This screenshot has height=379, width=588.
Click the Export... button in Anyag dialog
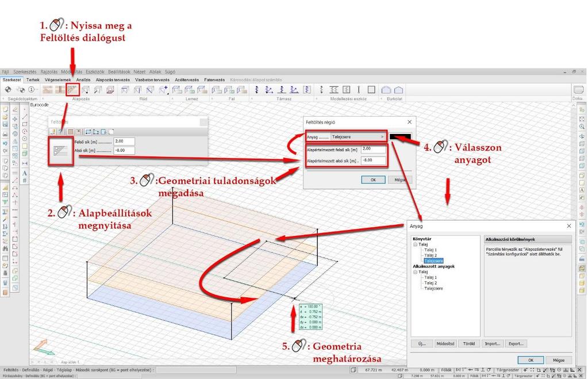(x=516, y=343)
